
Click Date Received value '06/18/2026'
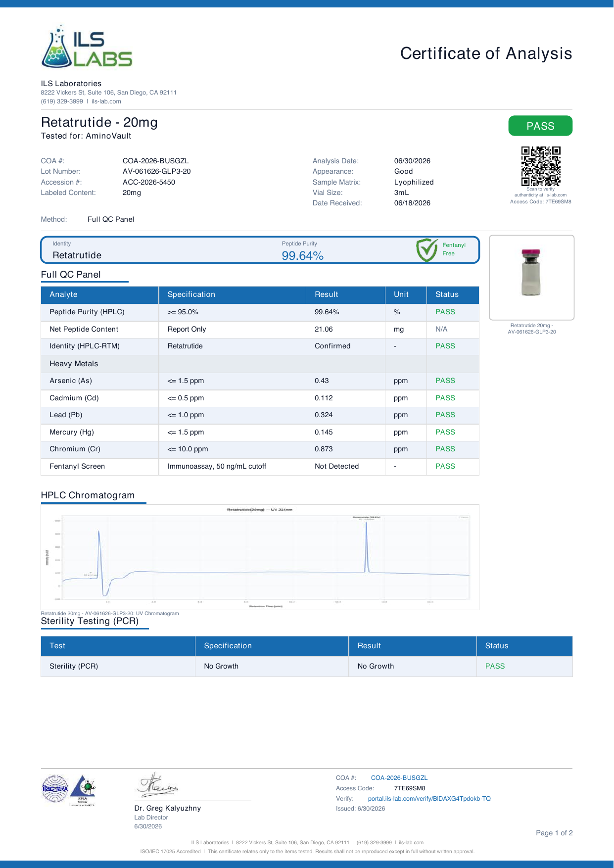(412, 203)
